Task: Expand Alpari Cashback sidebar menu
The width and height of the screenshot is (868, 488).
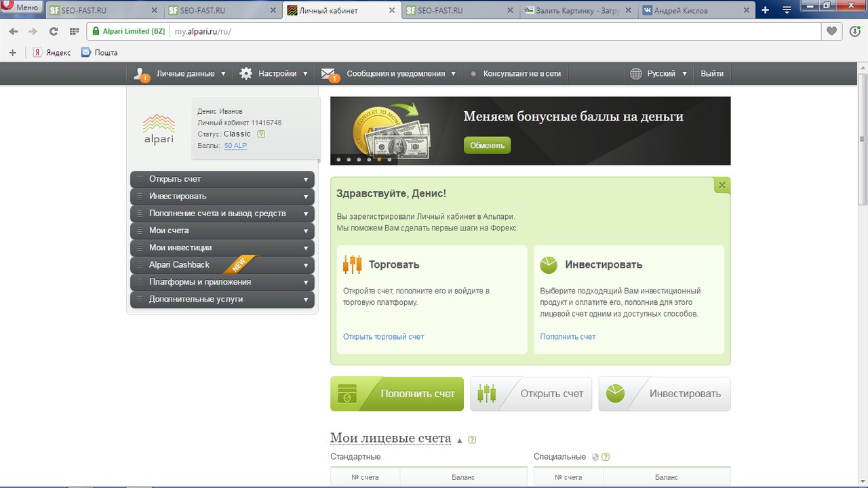Action: 222,265
